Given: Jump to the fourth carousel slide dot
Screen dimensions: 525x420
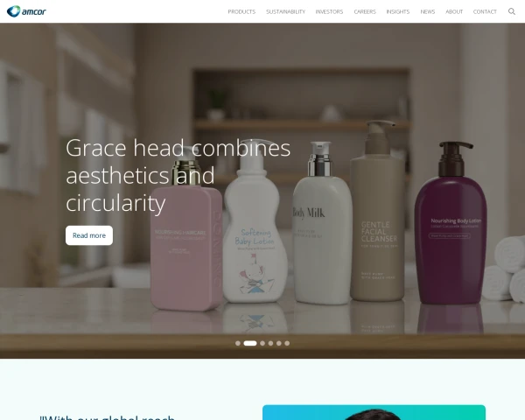Looking at the screenshot, I should 270,343.
